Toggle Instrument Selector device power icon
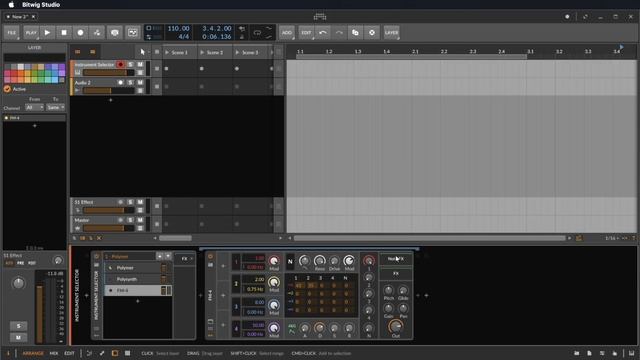640x360 pixels. click(x=97, y=257)
